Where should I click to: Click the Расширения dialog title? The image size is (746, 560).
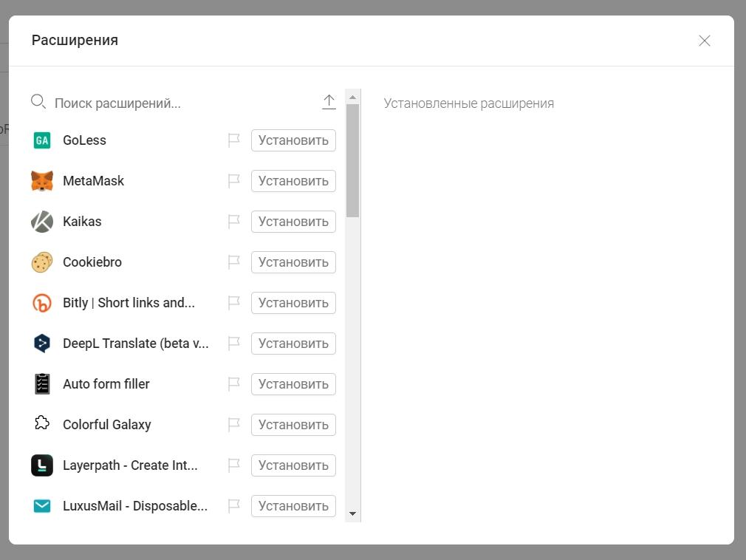(75, 41)
